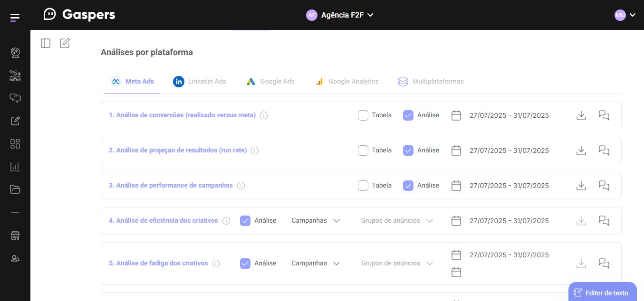This screenshot has height=301, width=644.
Task: Open the Google Analytics tab
Action: [354, 81]
